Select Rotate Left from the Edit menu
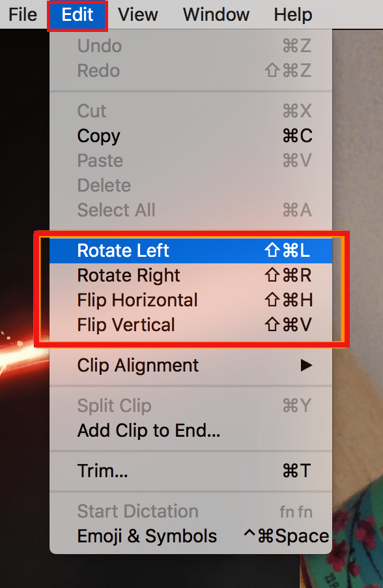Image resolution: width=383 pixels, height=588 pixels. [122, 250]
